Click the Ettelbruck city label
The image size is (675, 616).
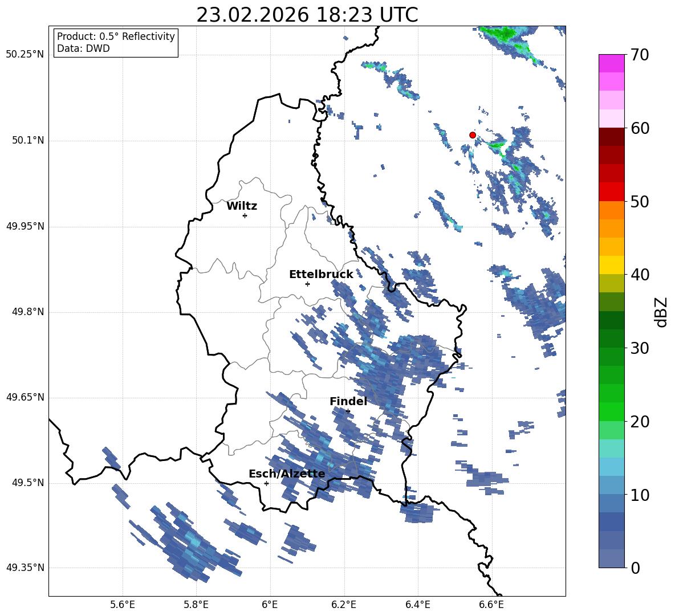pyautogui.click(x=321, y=275)
